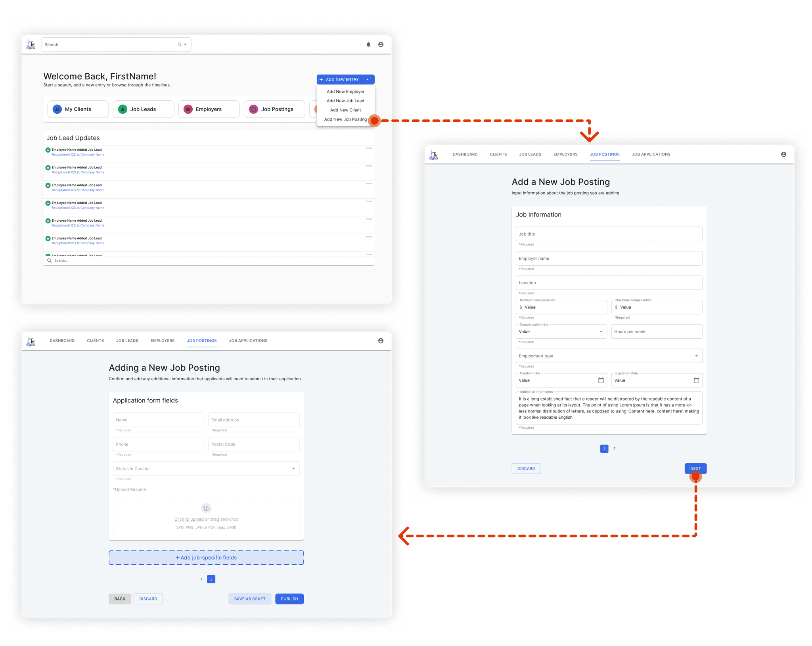
Task: Open the dashboard profile avatar icon
Action: click(x=381, y=45)
